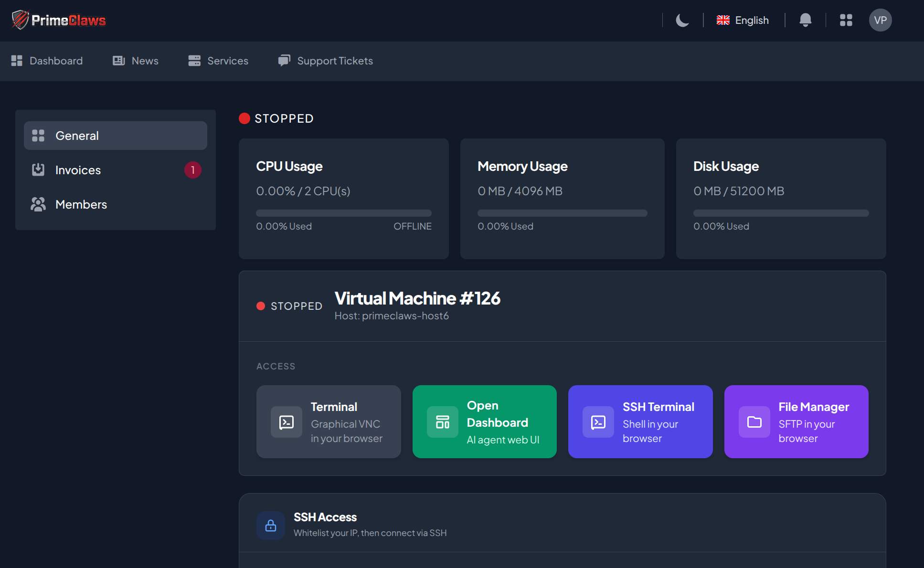The image size is (924, 568).
Task: Click the SSH Access section heading
Action: click(325, 517)
